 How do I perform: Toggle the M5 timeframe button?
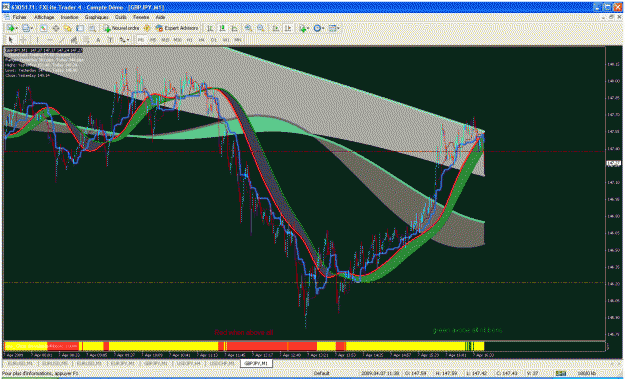153,39
